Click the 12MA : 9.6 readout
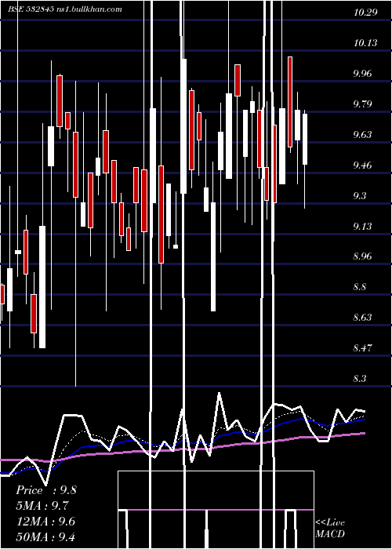Image resolution: width=392 pixels, height=549 pixels. 45,522
